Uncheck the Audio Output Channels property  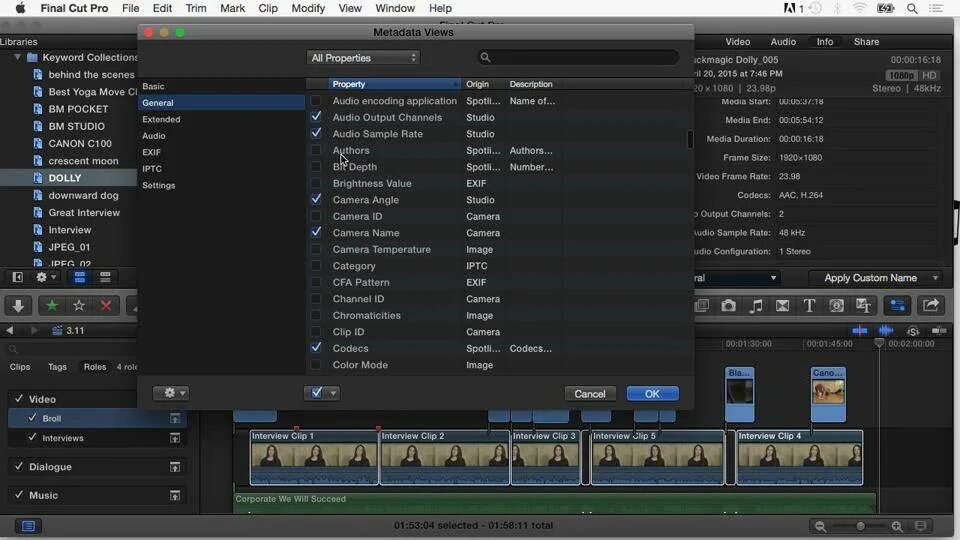[316, 117]
